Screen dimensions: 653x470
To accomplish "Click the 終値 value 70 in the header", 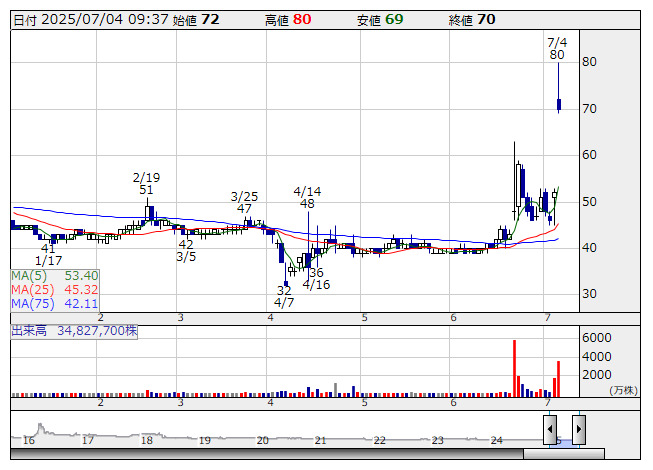I will coord(486,20).
